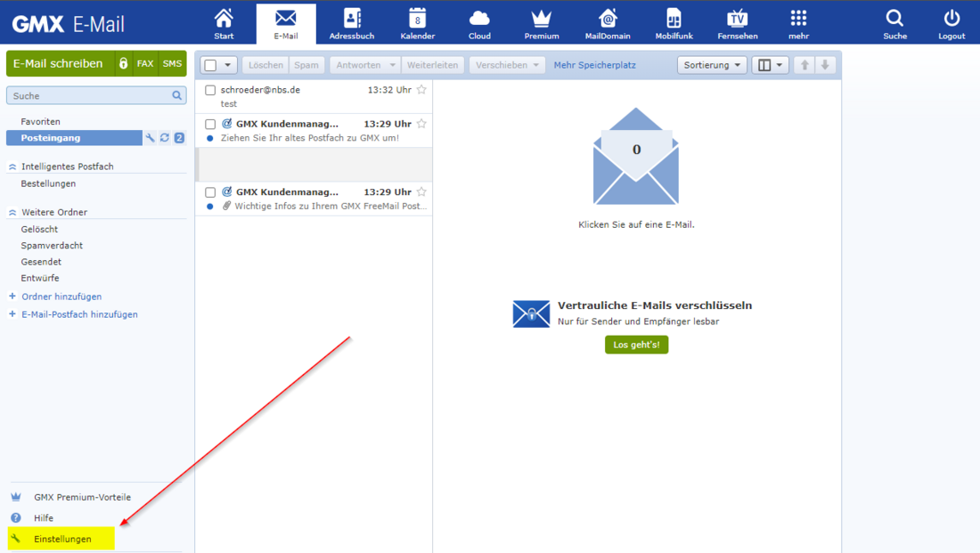Open the Sortierung dropdown
The width and height of the screenshot is (980, 553).
click(712, 65)
